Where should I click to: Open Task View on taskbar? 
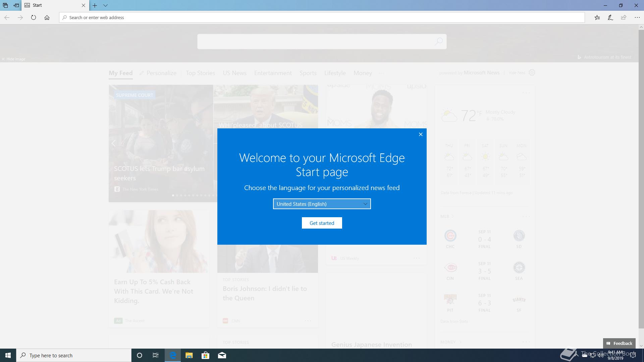(x=156, y=355)
